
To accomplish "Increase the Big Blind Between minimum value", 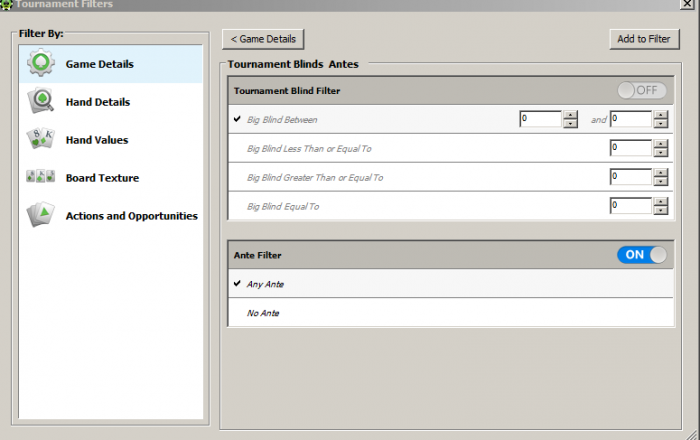I will point(571,114).
